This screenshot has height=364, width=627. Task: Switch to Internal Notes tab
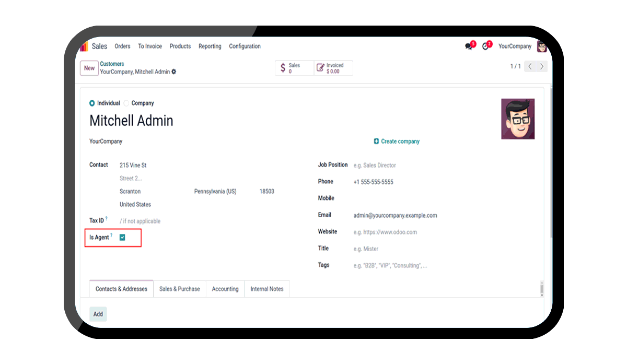tap(267, 289)
